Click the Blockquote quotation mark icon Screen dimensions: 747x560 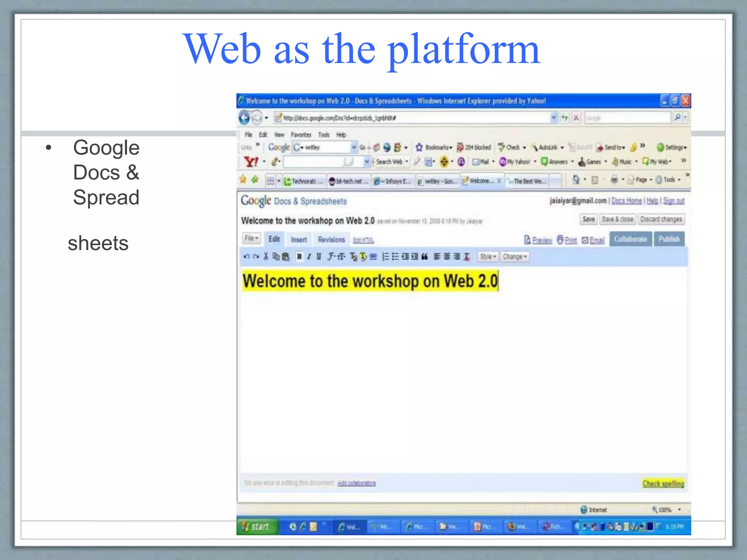[x=425, y=257]
